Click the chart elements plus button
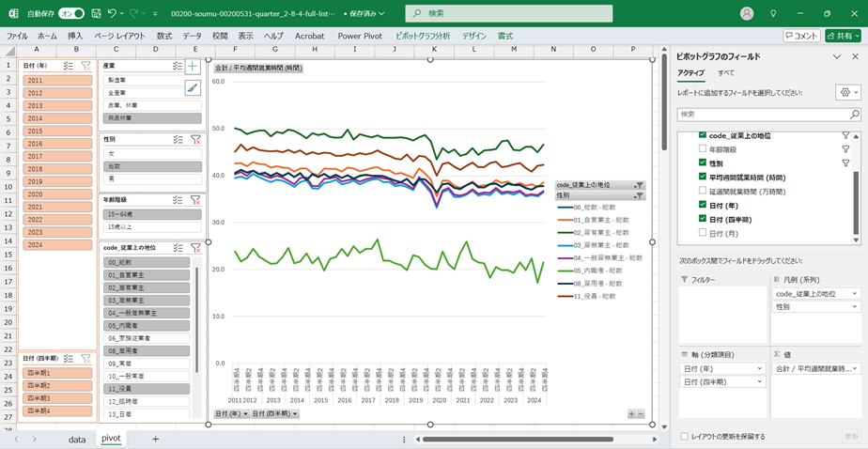868x449 pixels. point(193,67)
